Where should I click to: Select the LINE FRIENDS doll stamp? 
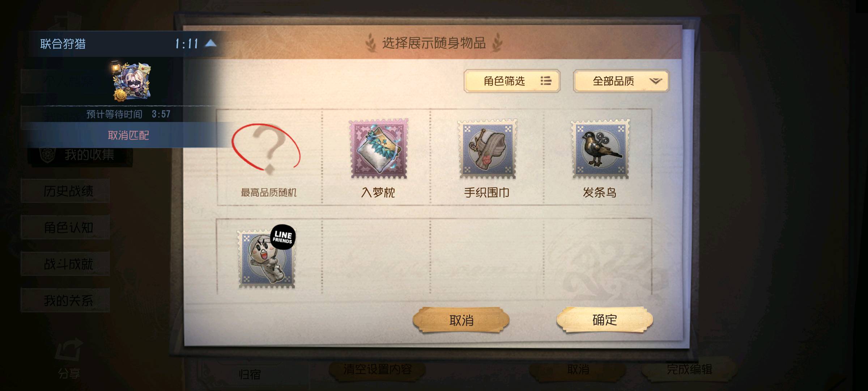click(x=267, y=258)
